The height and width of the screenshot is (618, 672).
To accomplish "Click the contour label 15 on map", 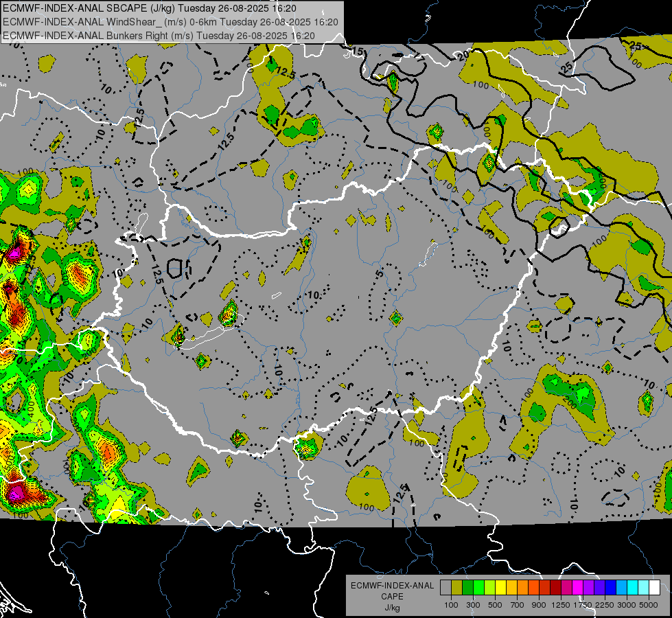I will pyautogui.click(x=358, y=52).
